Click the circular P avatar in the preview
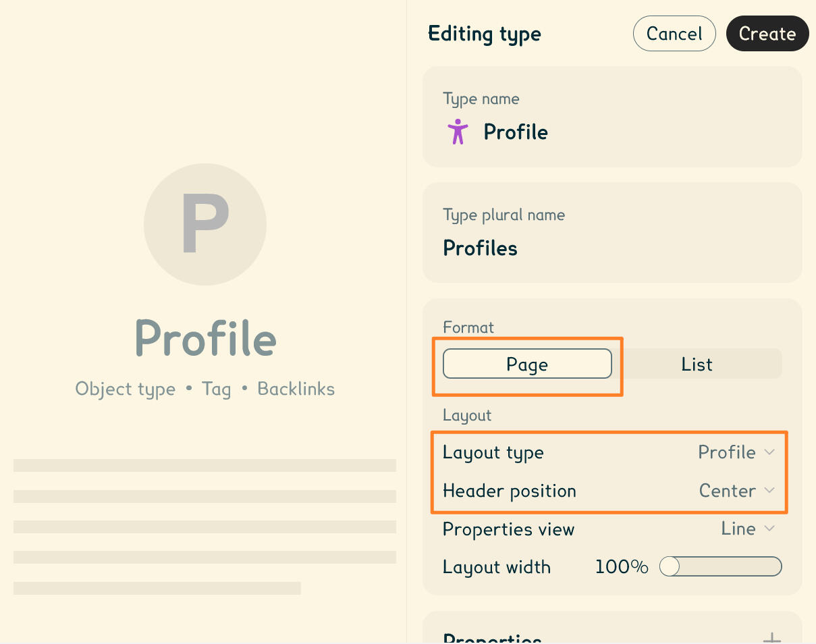This screenshot has height=644, width=816. coord(205,224)
